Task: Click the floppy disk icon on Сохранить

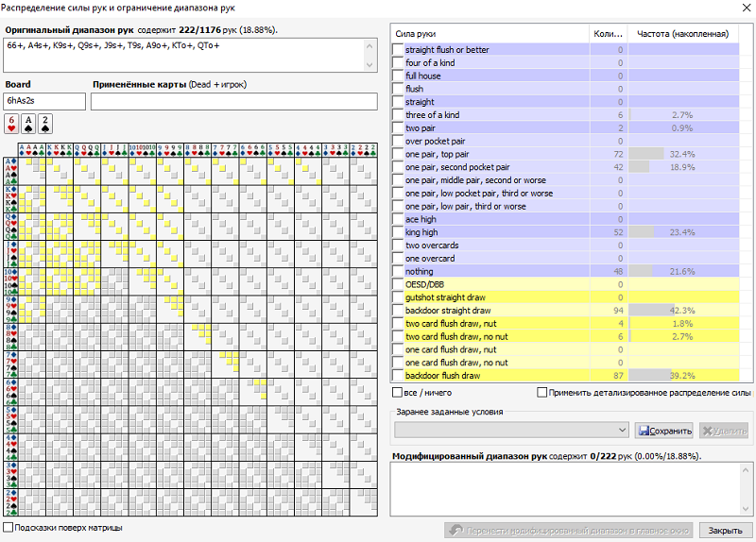Action: (644, 431)
